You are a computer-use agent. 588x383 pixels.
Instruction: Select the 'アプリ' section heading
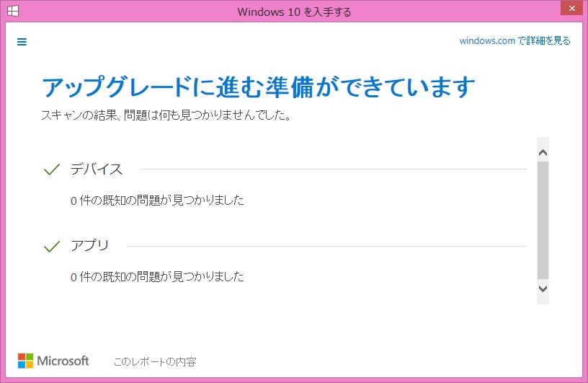pyautogui.click(x=89, y=245)
